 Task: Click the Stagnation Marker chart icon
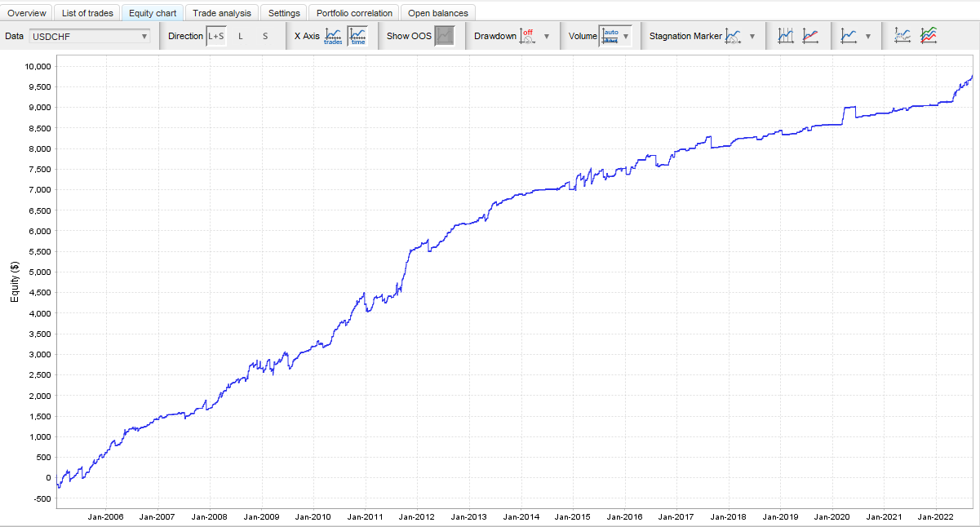click(733, 36)
